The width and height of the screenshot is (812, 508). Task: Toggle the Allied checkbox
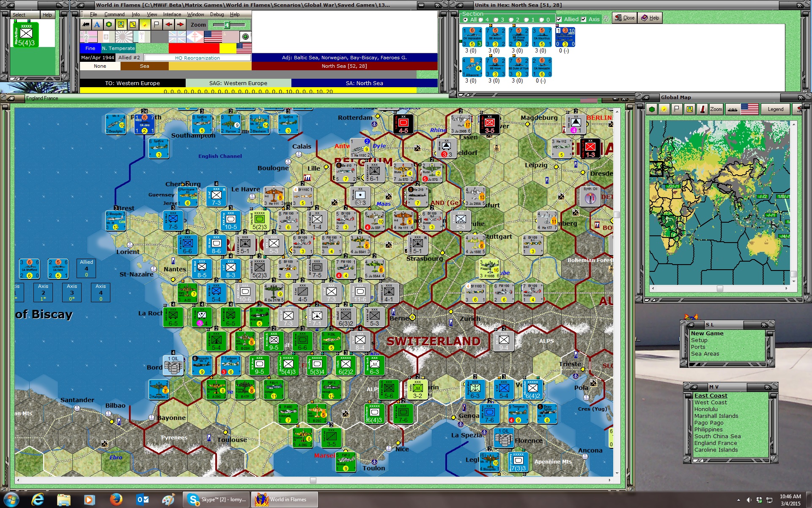pyautogui.click(x=559, y=19)
